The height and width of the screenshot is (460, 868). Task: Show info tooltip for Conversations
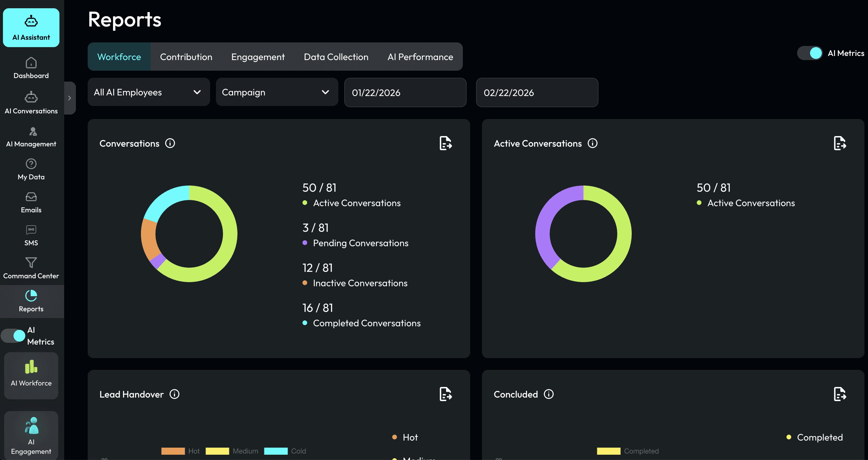(170, 143)
